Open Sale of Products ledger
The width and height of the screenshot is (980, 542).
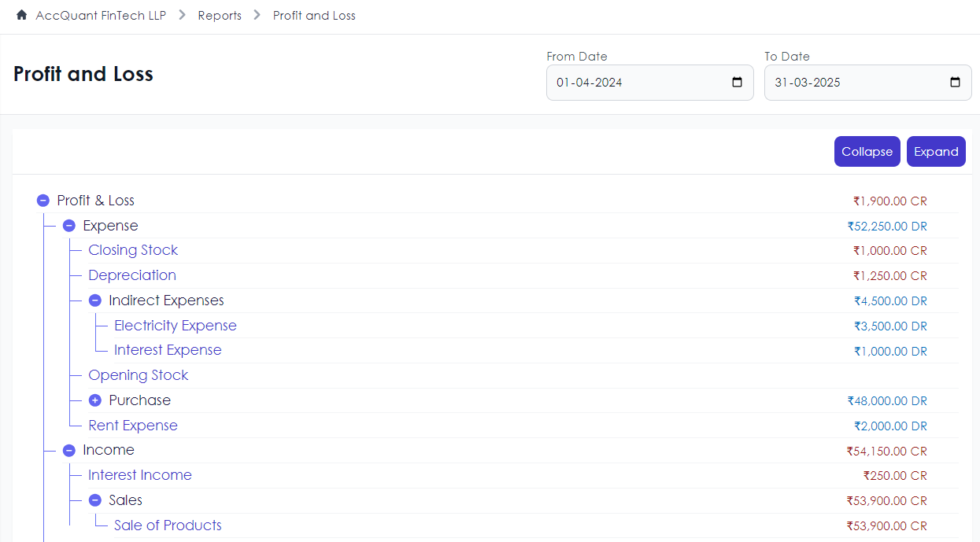[x=168, y=525]
